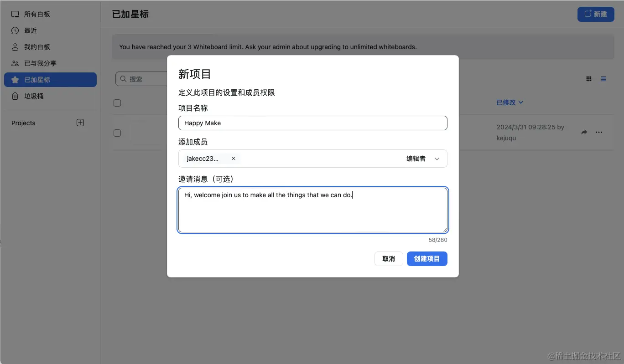The image size is (624, 364).
Task: Click the 取消 button
Action: pos(389,259)
